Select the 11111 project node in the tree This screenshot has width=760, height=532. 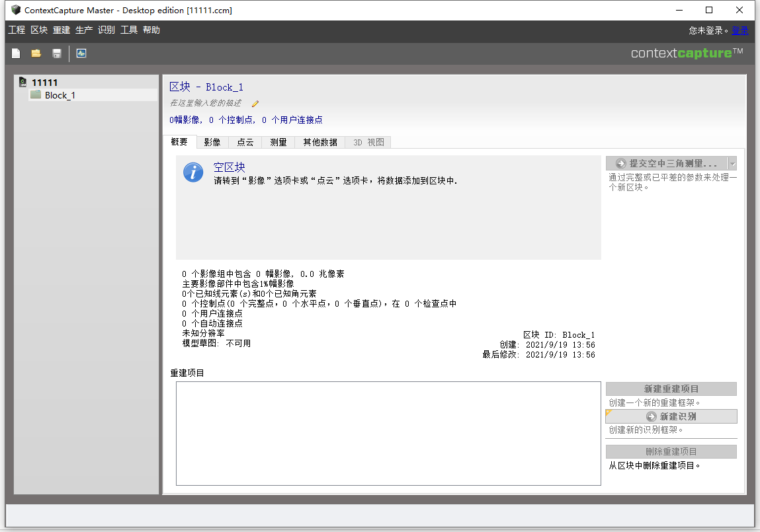click(x=44, y=83)
